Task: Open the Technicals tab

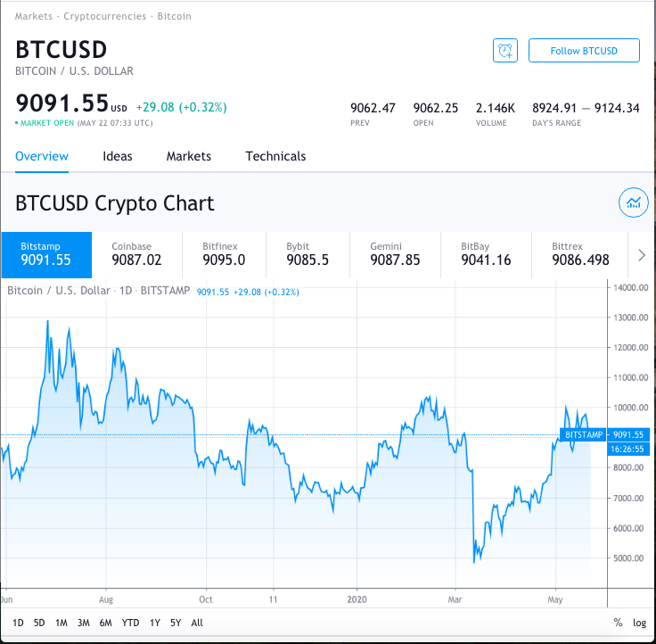Action: coord(275,156)
